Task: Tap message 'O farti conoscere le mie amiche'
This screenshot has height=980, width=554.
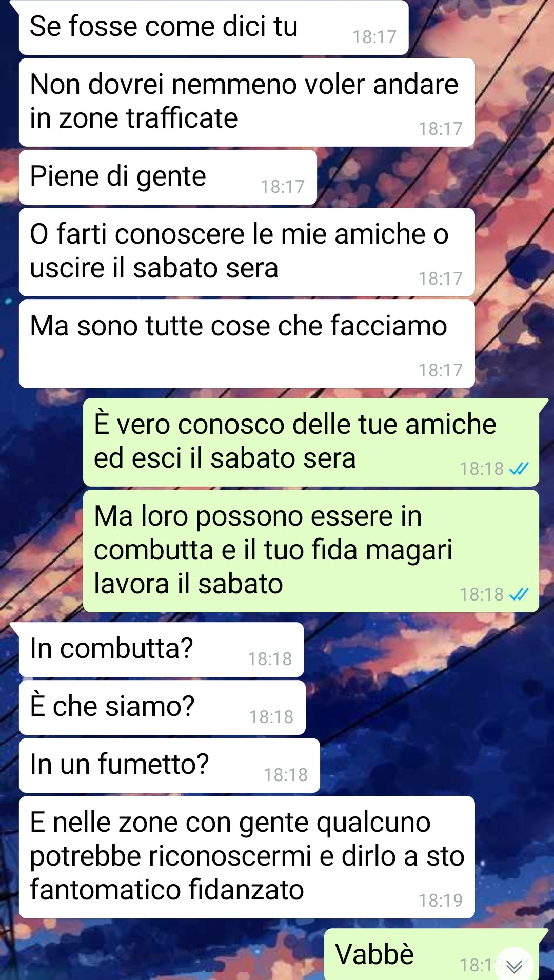Action: 247,252
